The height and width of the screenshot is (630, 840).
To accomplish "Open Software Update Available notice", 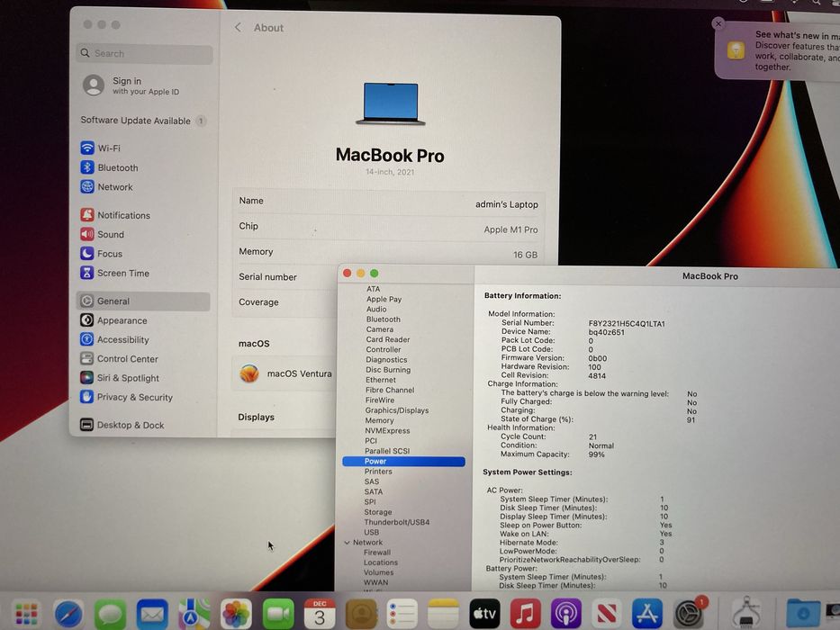I will click(142, 121).
